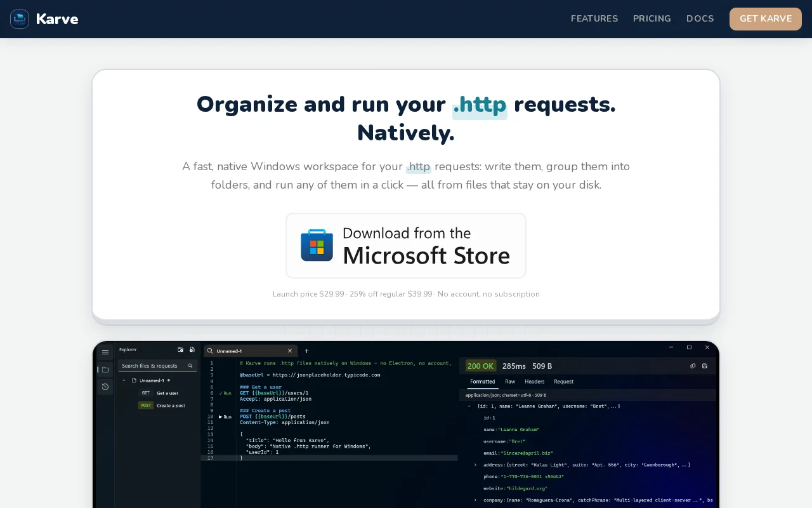Run the POST request on line 10
This screenshot has height=508, width=812.
click(225, 417)
